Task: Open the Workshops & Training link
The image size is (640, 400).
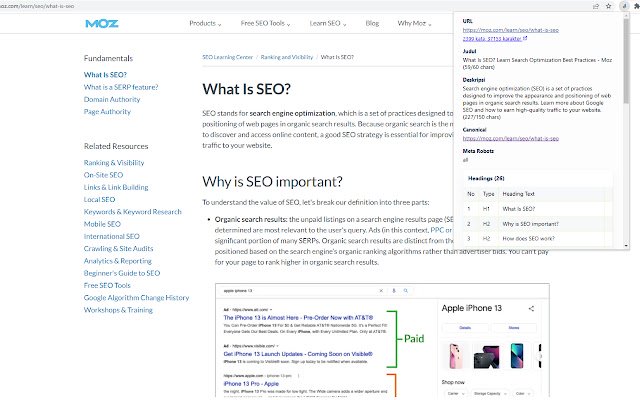Action: (118, 309)
